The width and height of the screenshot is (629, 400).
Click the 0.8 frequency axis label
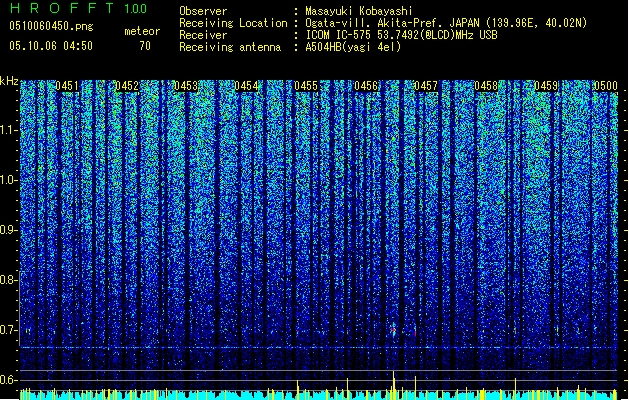coord(8,280)
